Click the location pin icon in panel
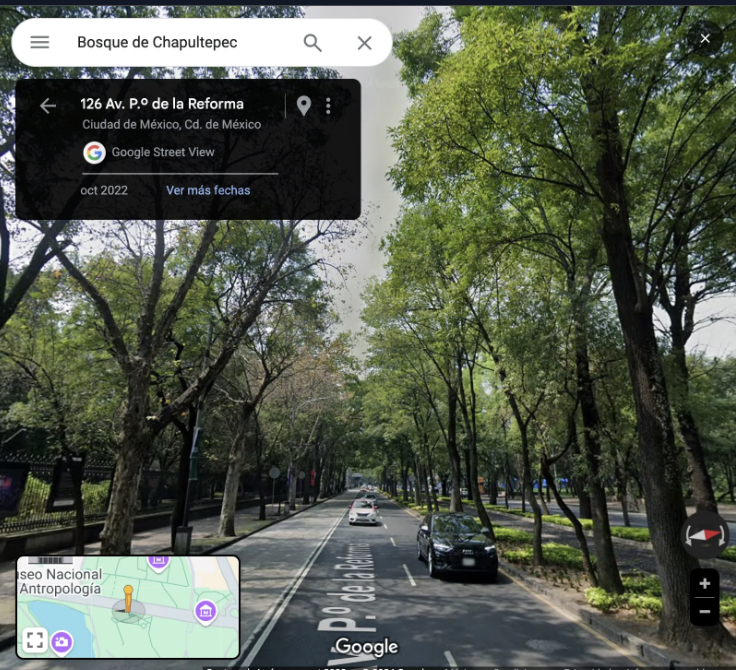This screenshot has height=670, width=736. 304,106
